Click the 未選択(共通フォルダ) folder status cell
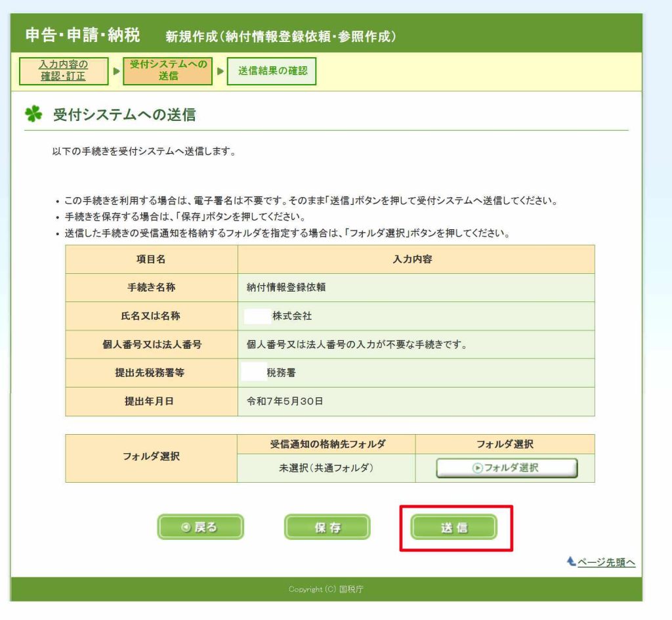The height and width of the screenshot is (620, 672). point(326,468)
